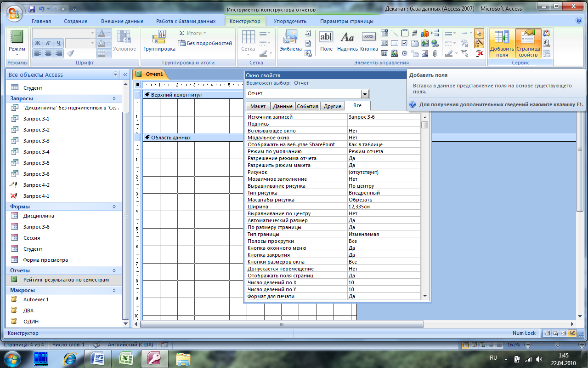Insert an image control
The height and width of the screenshot is (368, 588).
(x=425, y=53)
